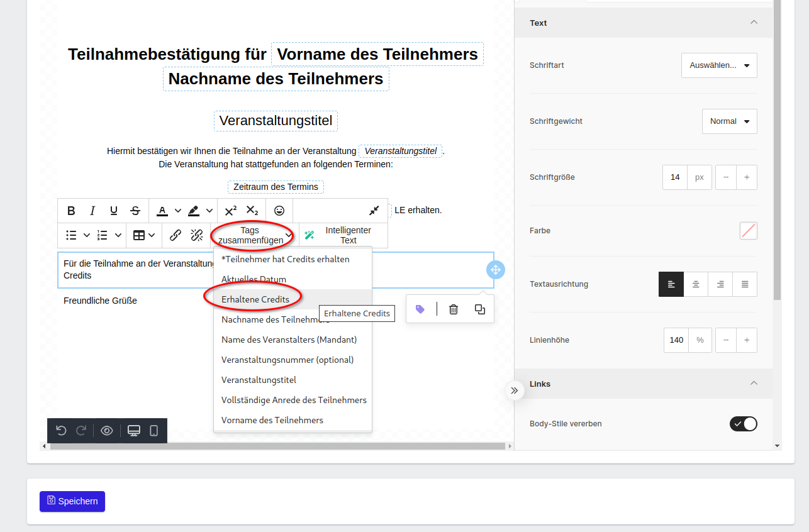
Task: Switch to mobile preview
Action: click(x=153, y=431)
